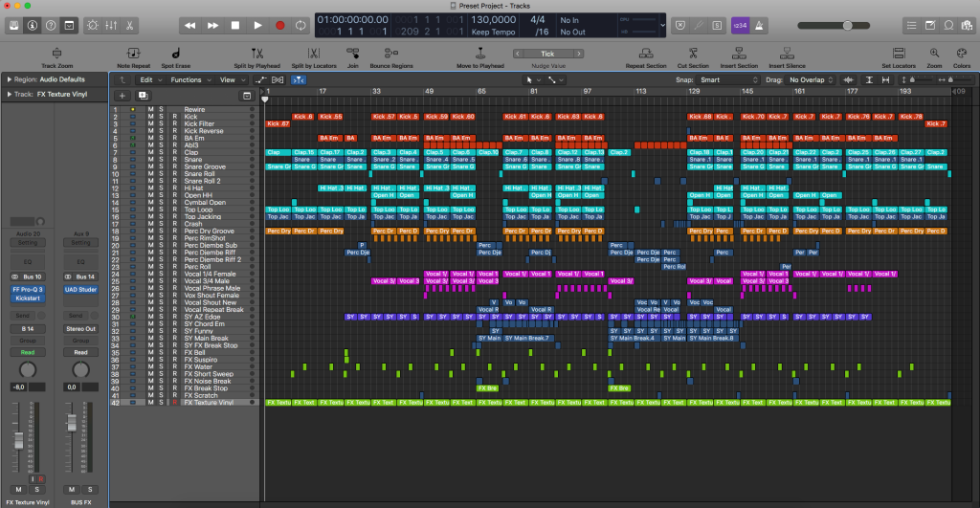This screenshot has width=980, height=508.
Task: Open the Functions menu in tracks area
Action: [x=191, y=80]
